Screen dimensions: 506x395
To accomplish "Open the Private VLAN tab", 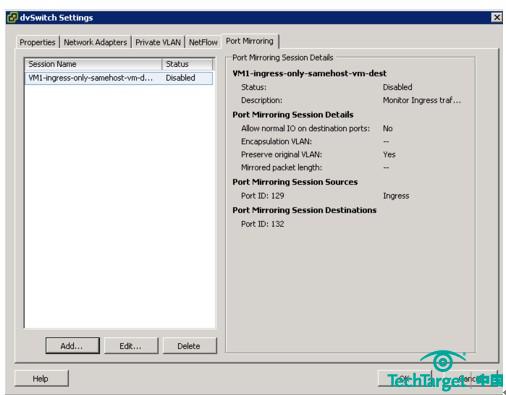I will [x=158, y=42].
